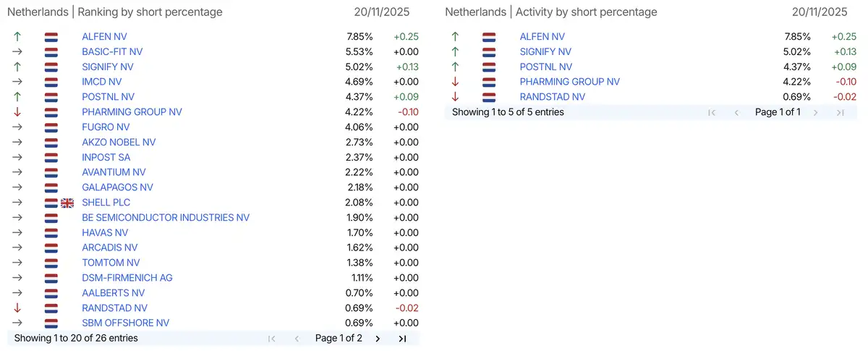
Task: Click last page arrow in Activity table
Action: coord(840,112)
